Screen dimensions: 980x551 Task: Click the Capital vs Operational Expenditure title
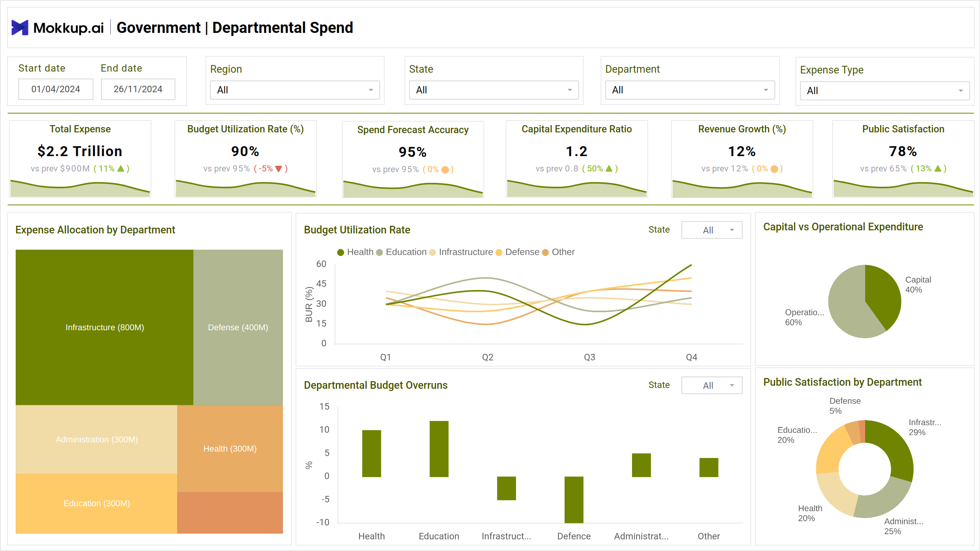click(843, 227)
